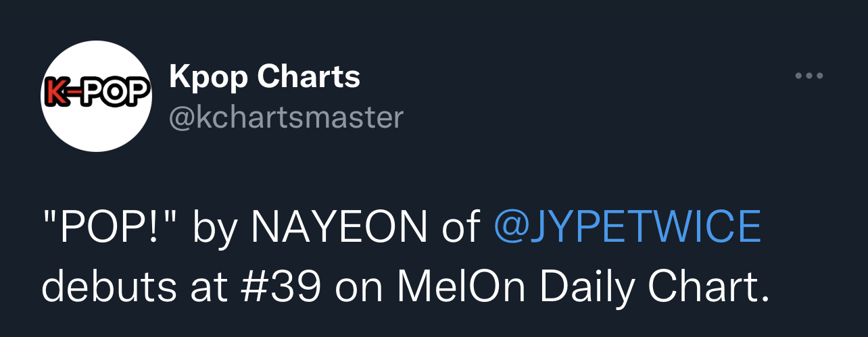Click "MelOn Daily Chart" text in the tweet
Image resolution: width=868 pixels, height=337 pixels.
pos(583,288)
